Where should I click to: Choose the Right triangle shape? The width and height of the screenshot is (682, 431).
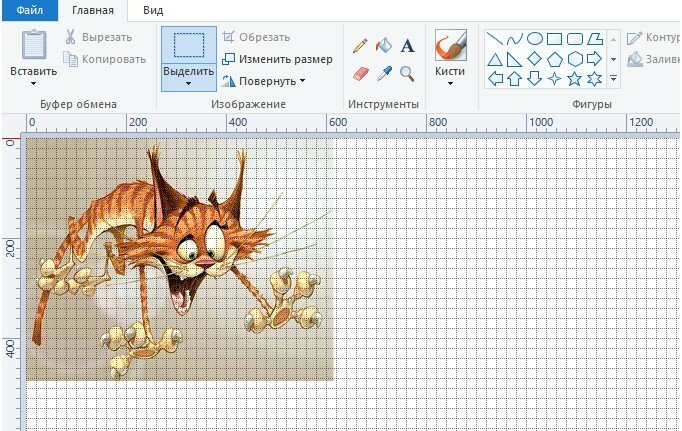pyautogui.click(x=515, y=60)
